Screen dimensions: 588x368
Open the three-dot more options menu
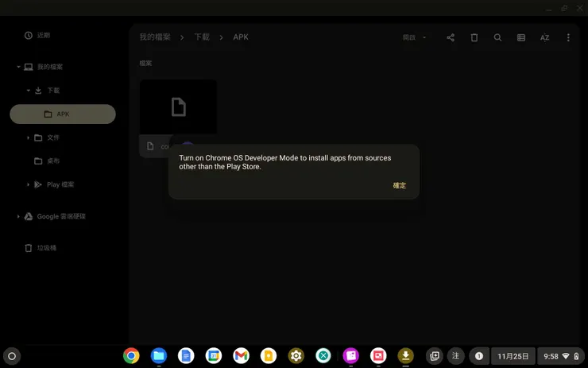coord(568,37)
